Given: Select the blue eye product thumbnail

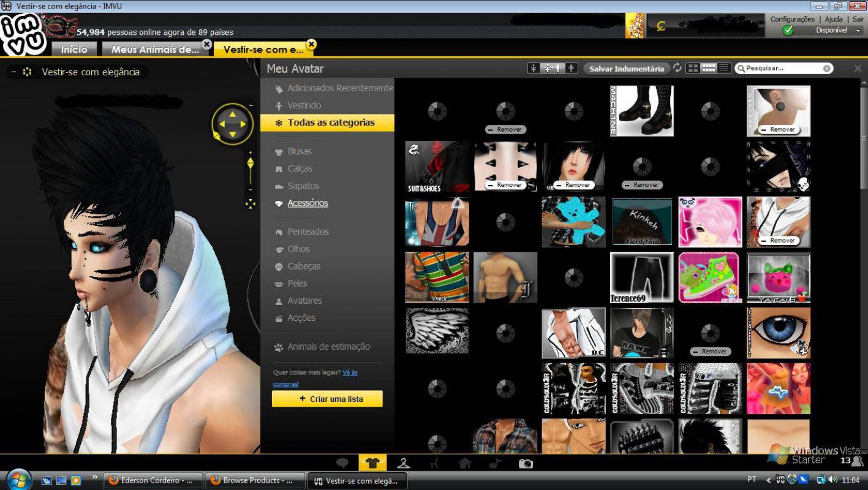Looking at the screenshot, I should [x=778, y=333].
